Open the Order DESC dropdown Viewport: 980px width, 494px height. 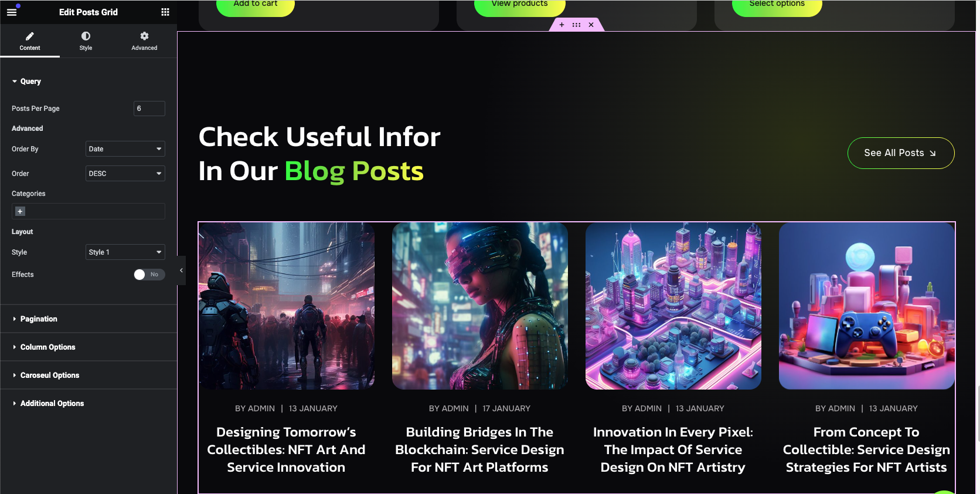tap(125, 174)
